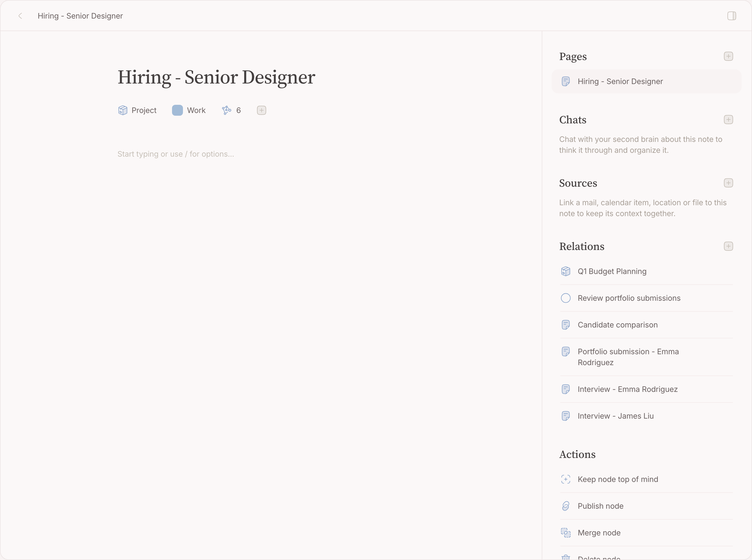Add a property with the plus next to 6
The height and width of the screenshot is (560, 752).
tap(262, 111)
